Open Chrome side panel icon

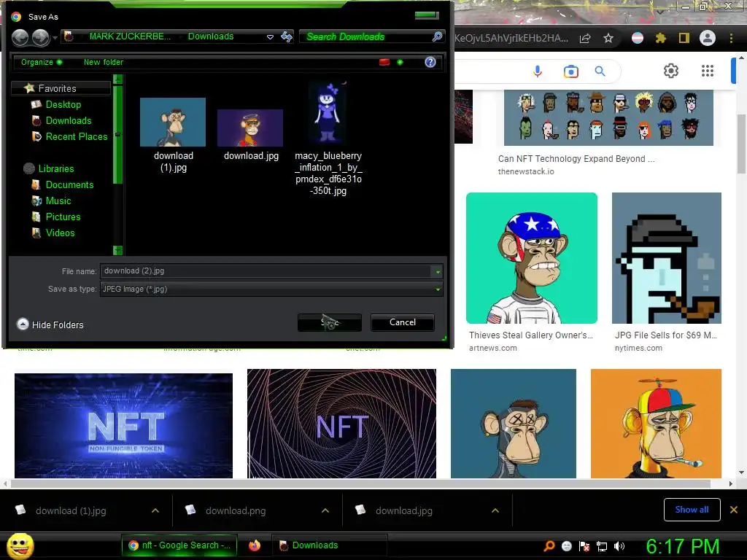click(684, 38)
